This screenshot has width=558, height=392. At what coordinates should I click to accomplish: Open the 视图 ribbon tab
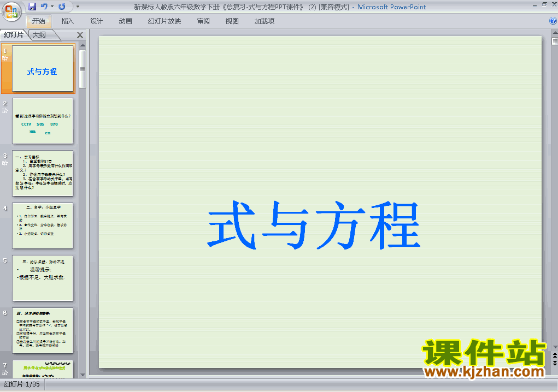[x=232, y=21]
